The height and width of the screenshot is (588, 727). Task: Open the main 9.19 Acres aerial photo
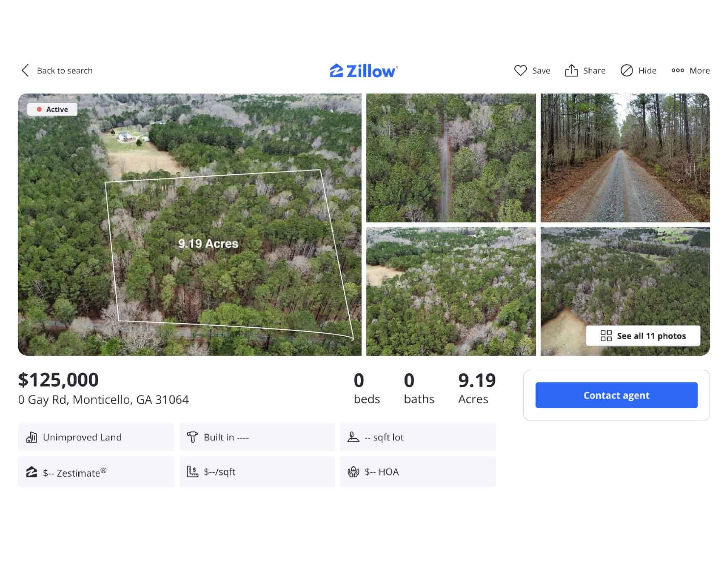click(189, 224)
